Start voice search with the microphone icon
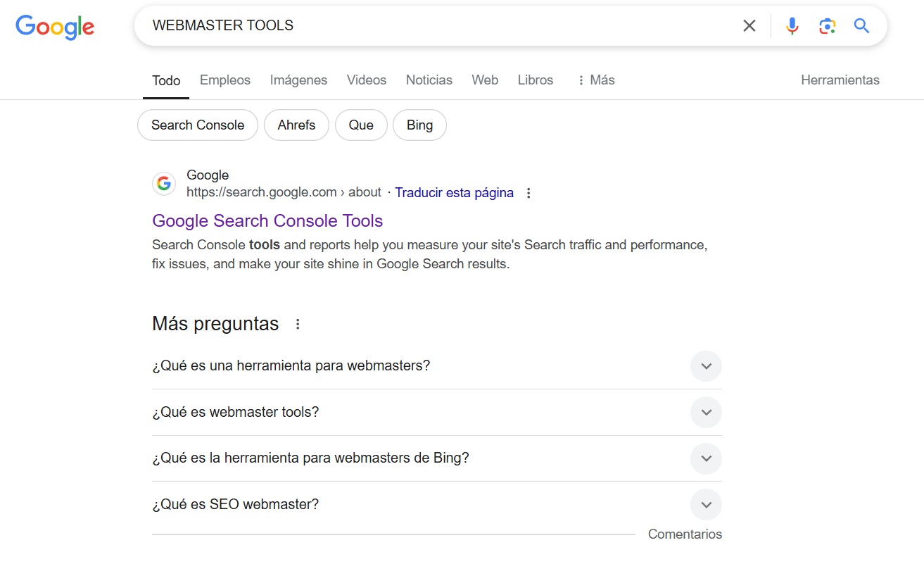 click(792, 26)
